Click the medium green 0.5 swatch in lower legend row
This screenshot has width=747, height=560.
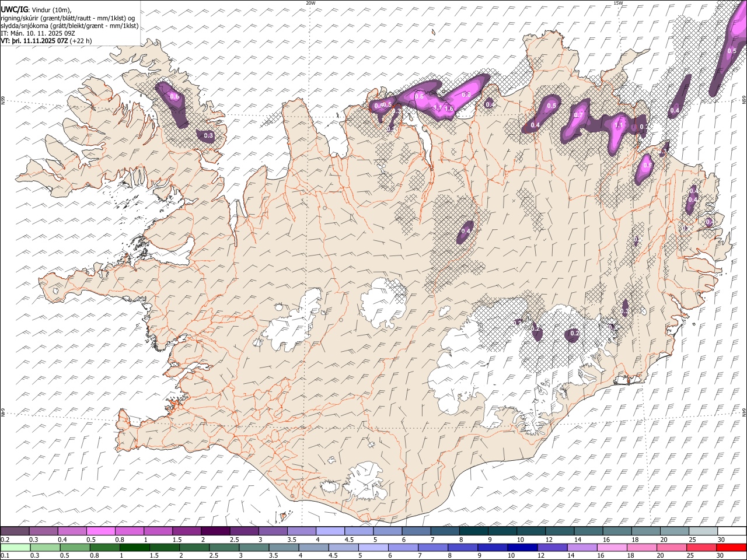pyautogui.click(x=75, y=548)
